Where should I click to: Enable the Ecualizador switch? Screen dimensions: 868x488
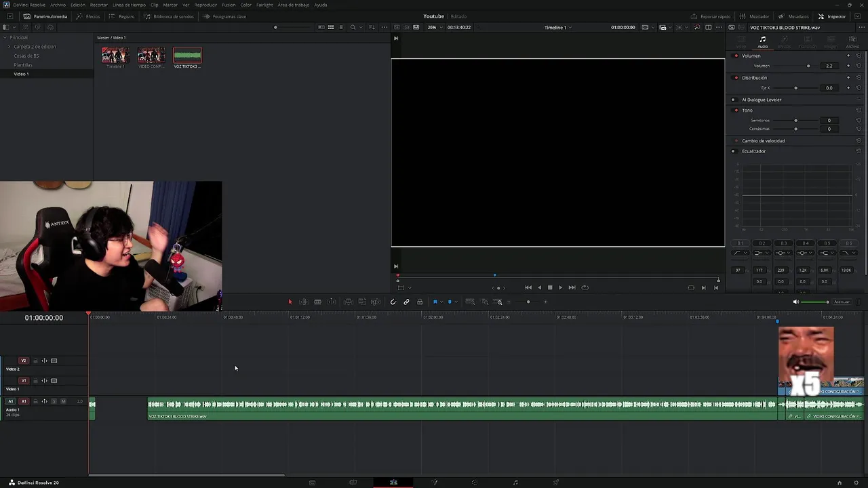point(733,151)
